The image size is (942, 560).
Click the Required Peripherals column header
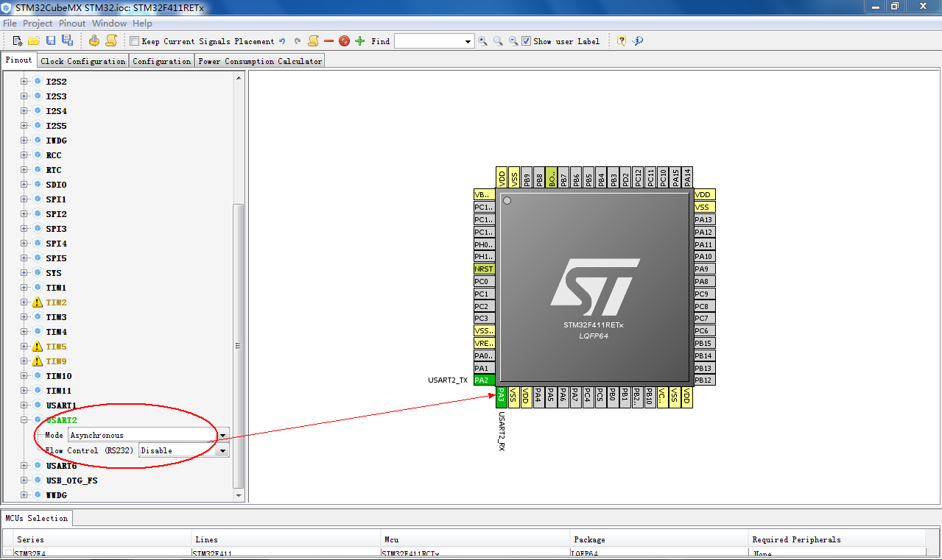(838, 539)
